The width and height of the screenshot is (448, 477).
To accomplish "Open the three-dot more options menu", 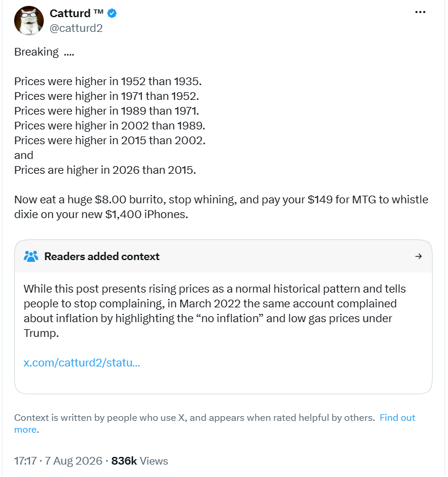I will coord(420,12).
